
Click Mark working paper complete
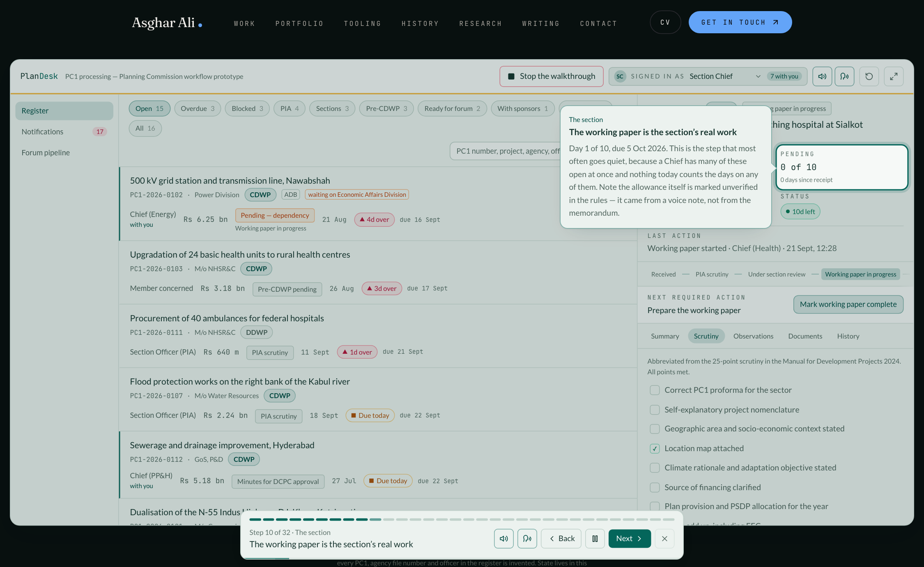coord(848,304)
